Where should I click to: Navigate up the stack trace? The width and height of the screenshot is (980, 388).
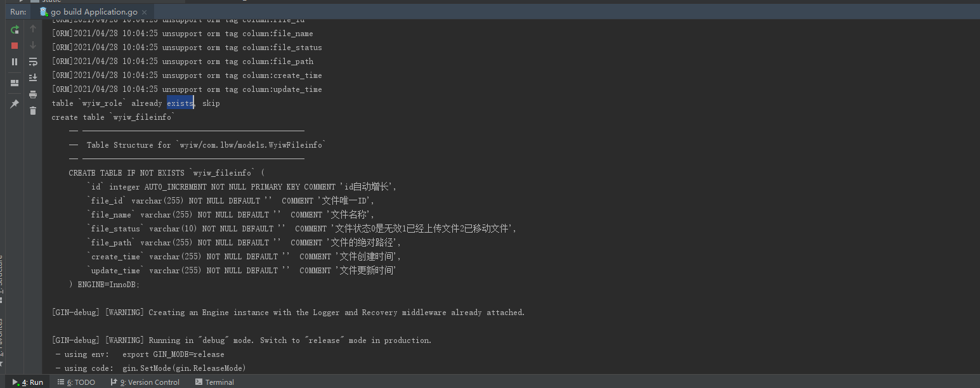pos(33,29)
